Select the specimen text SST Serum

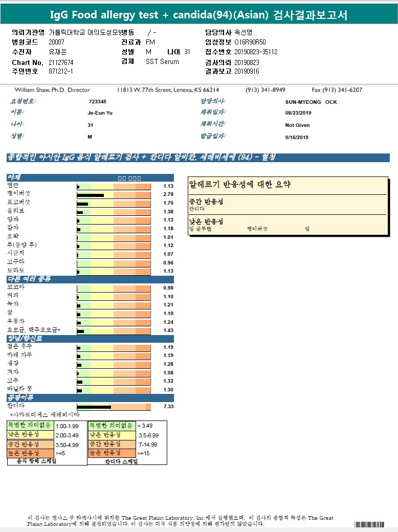click(x=162, y=61)
